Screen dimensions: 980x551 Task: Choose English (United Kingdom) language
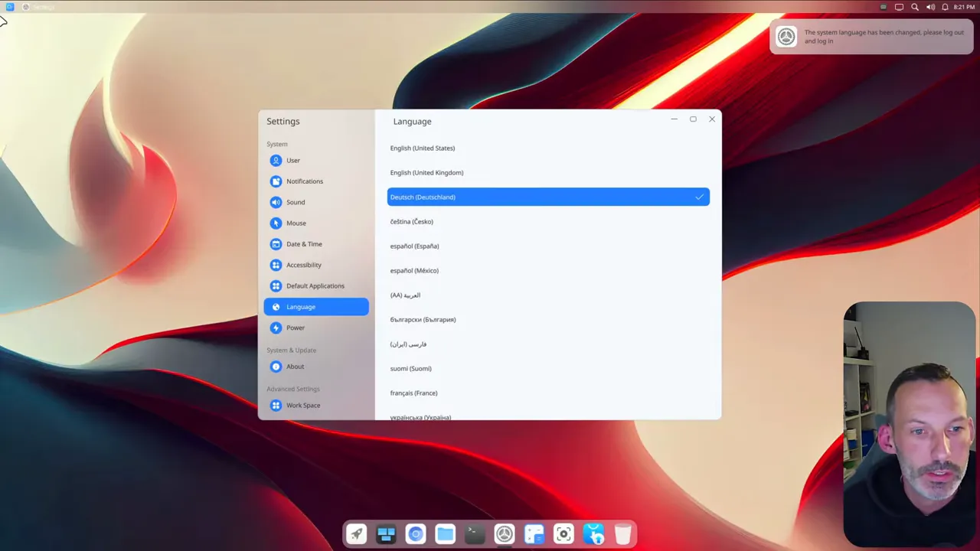click(x=426, y=173)
